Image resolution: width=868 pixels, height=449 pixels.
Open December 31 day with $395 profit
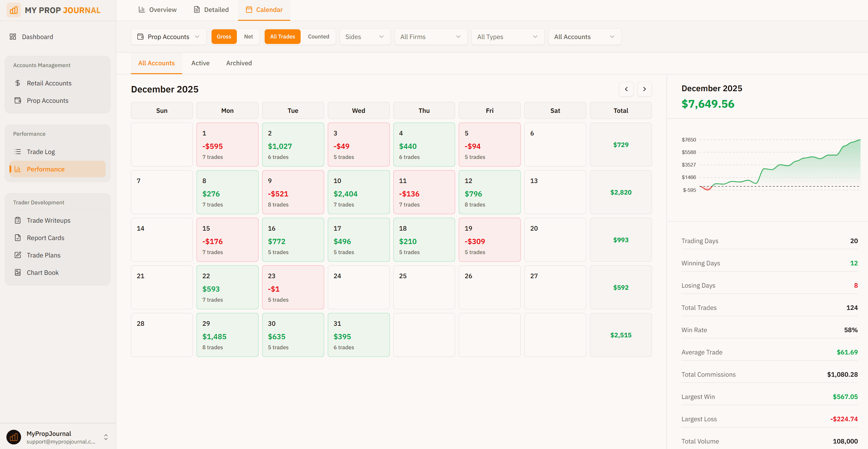[359, 335]
